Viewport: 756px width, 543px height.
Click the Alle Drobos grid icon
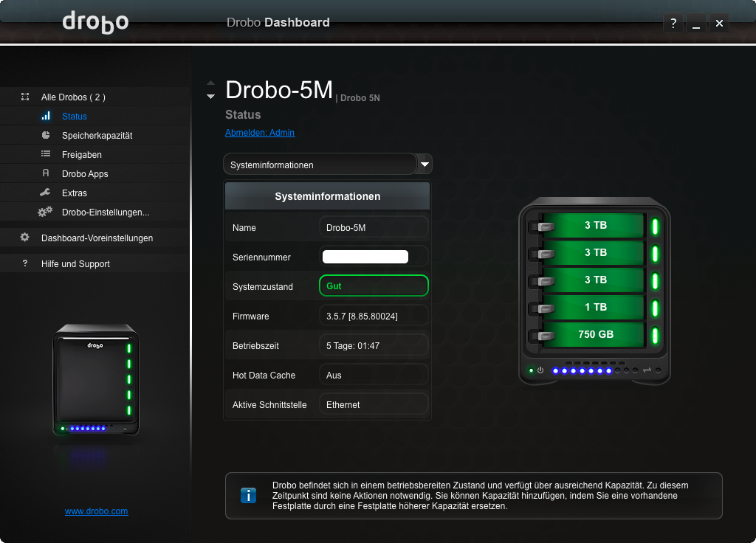tap(25, 97)
